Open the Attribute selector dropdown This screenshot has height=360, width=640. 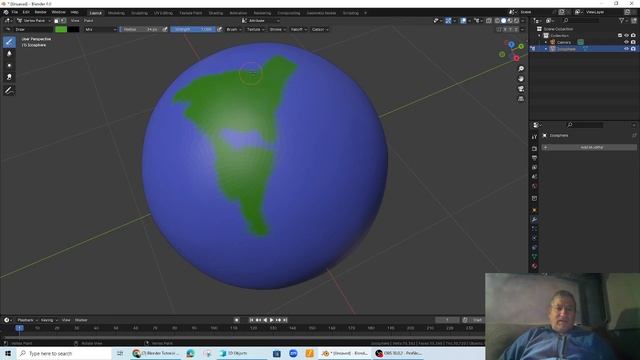[x=260, y=20]
